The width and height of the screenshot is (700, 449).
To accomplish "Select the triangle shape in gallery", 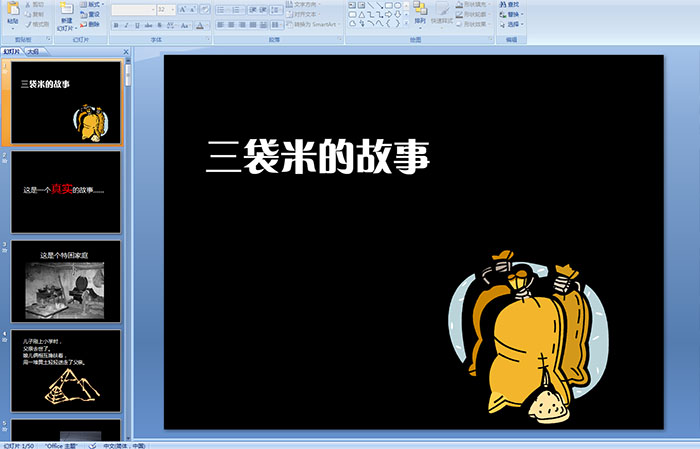I will pyautogui.click(x=361, y=14).
